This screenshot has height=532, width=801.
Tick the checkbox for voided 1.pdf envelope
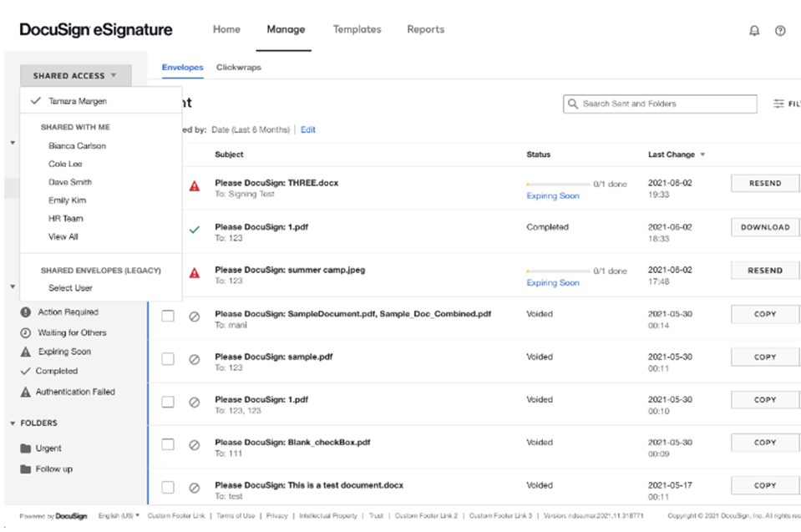(x=168, y=402)
